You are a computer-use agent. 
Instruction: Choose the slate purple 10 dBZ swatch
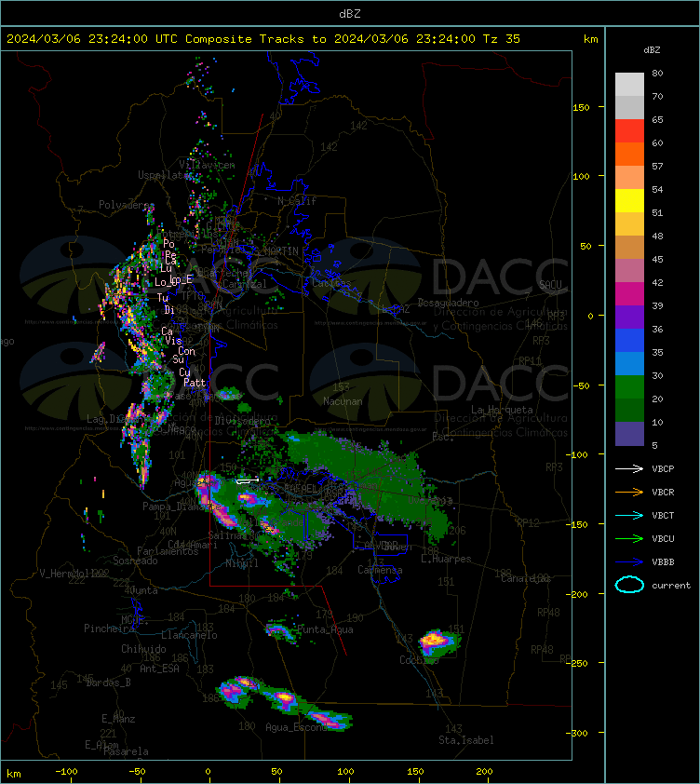(x=629, y=434)
